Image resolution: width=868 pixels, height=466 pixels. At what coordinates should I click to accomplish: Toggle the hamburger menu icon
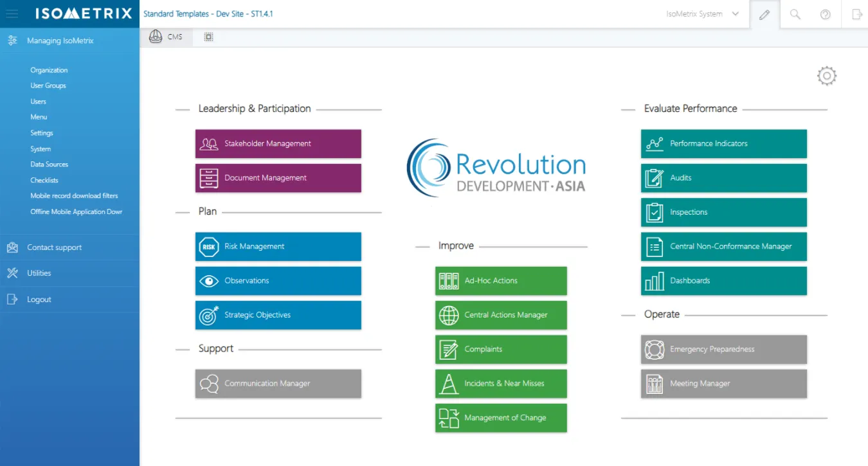point(12,13)
